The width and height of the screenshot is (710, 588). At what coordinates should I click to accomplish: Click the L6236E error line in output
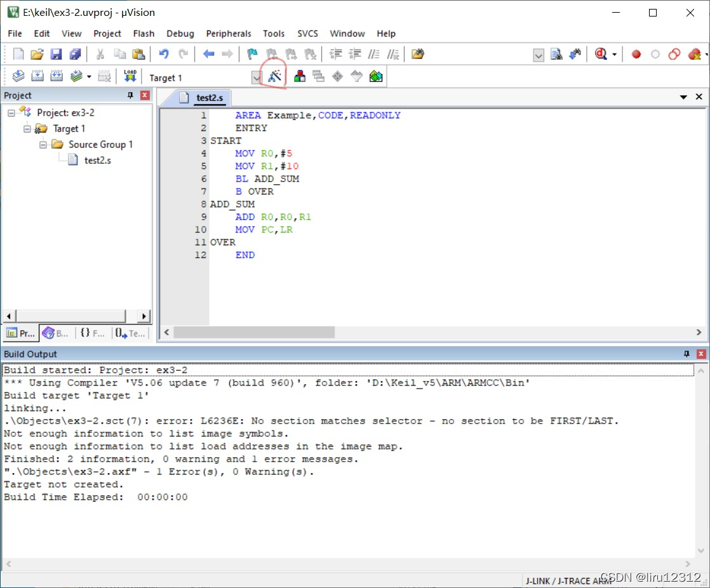(311, 421)
